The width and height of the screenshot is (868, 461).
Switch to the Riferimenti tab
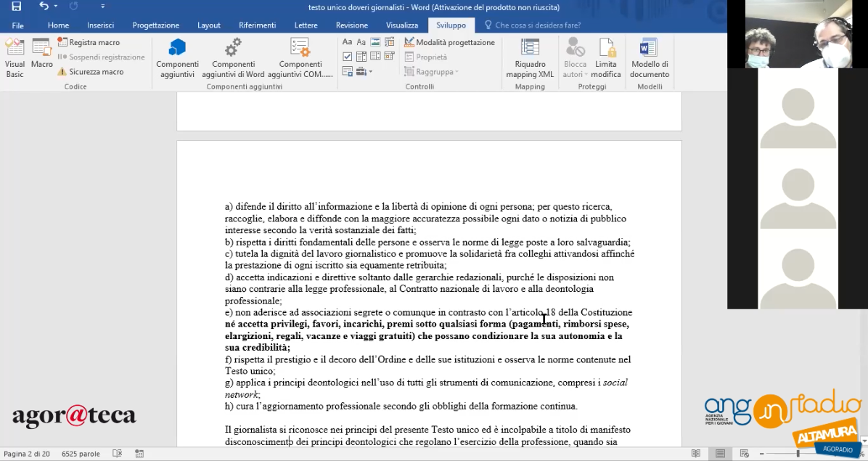coord(257,25)
